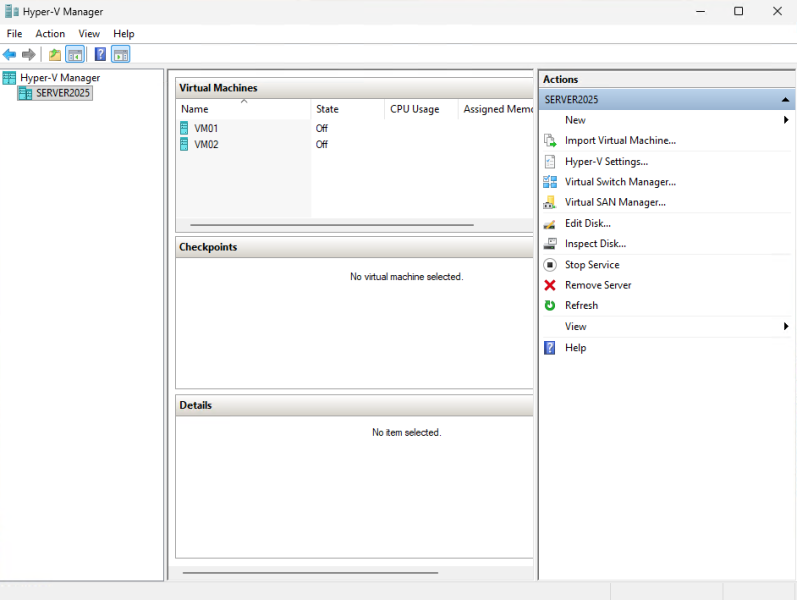Open the Help menu in menu bar
The width and height of the screenshot is (797, 600).
(x=124, y=34)
